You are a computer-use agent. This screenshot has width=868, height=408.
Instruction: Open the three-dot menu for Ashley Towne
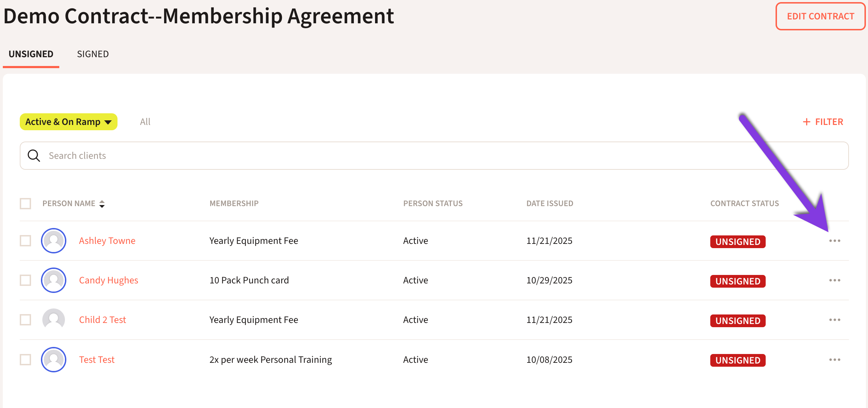(x=834, y=241)
